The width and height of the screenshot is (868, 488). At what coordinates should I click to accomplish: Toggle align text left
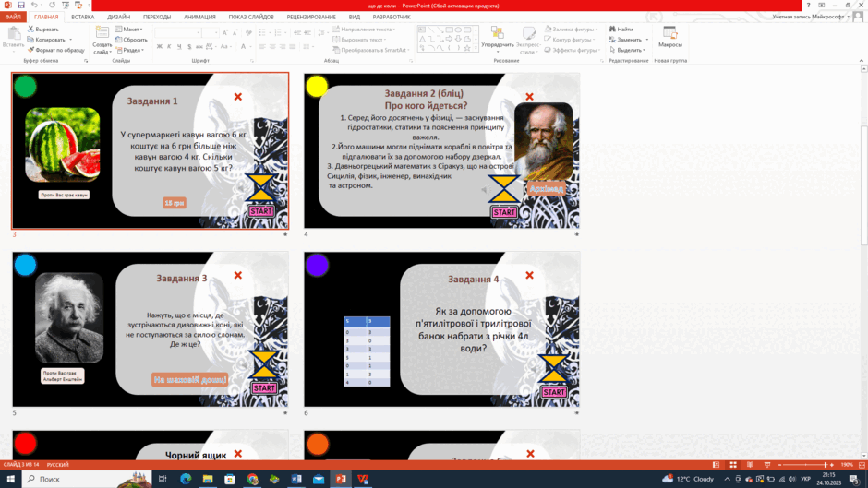tap(262, 47)
